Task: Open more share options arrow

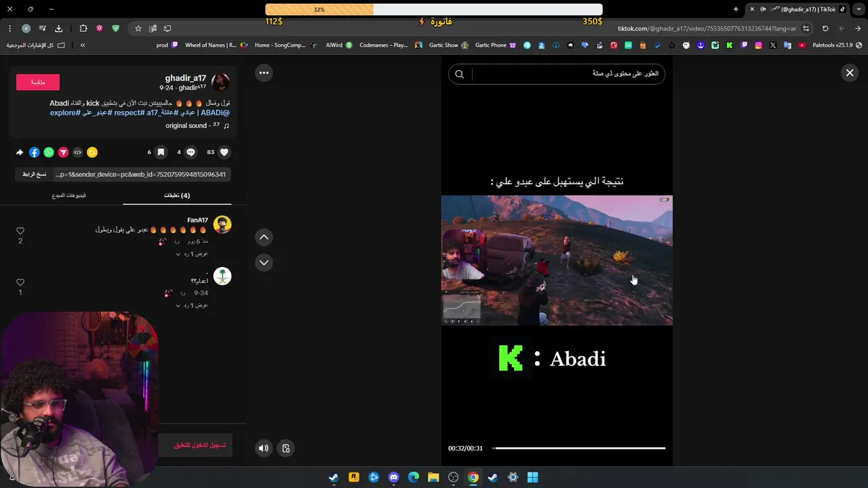Action: 20,152
